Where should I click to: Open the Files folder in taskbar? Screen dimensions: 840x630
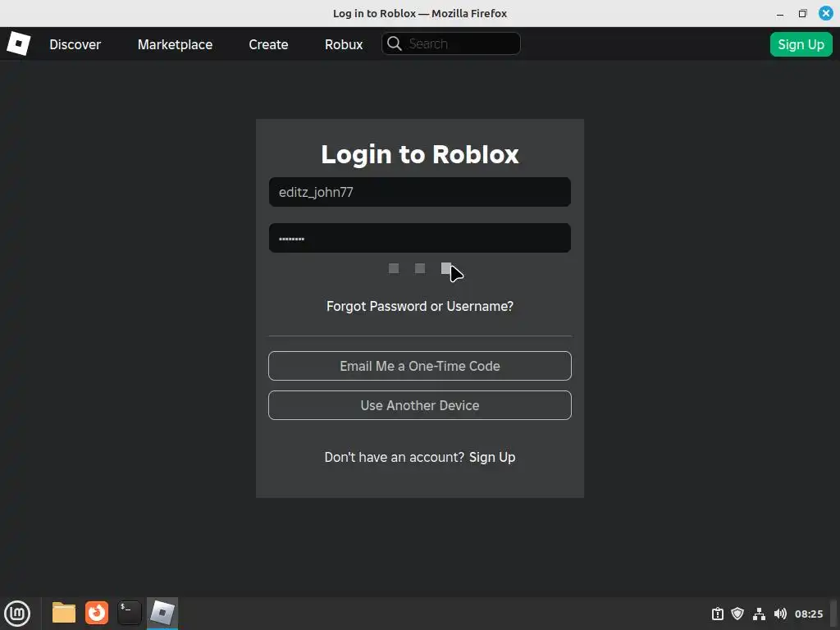coord(64,613)
